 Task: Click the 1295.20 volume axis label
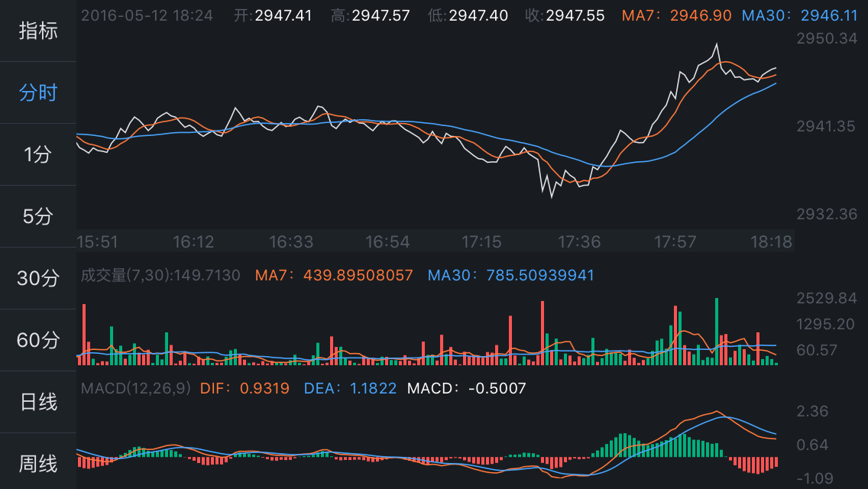coord(824,324)
